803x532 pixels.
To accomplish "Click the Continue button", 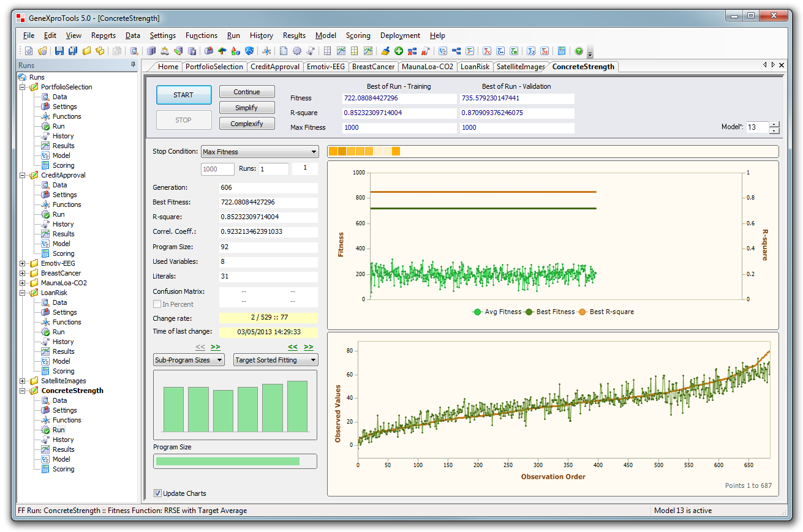I will (247, 92).
